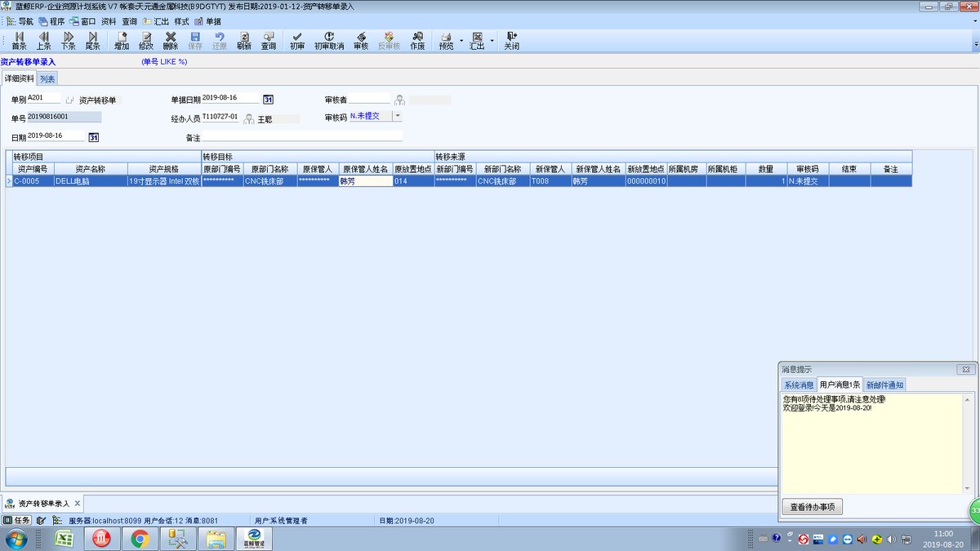Screen dimensions: 980x551
Task: Switch to the 列表 tab
Action: click(x=47, y=79)
